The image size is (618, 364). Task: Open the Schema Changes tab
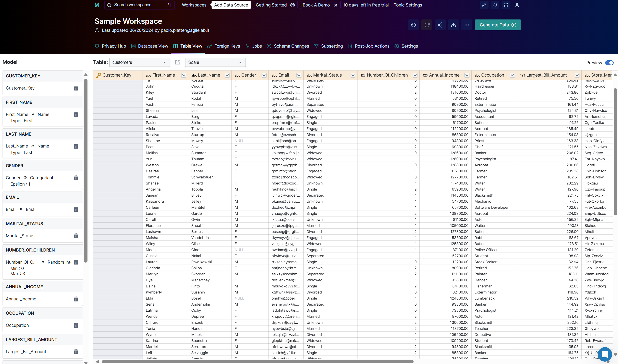tap(288, 46)
